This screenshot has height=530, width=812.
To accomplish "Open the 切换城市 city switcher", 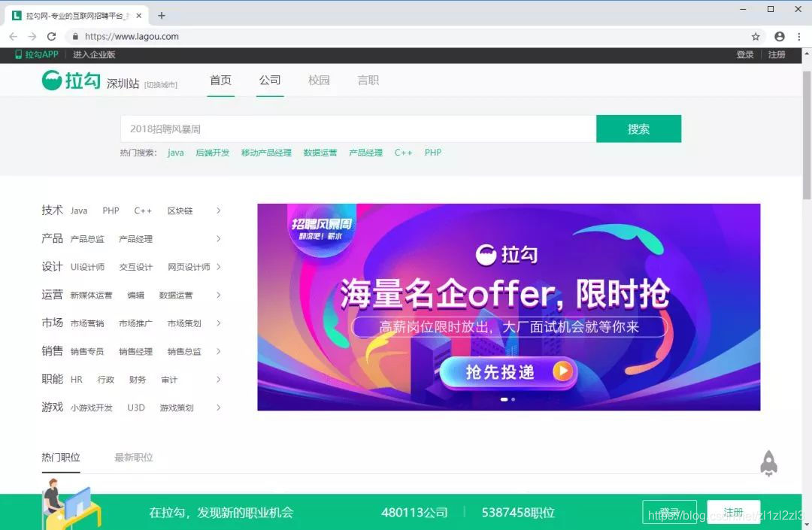I will [x=161, y=85].
